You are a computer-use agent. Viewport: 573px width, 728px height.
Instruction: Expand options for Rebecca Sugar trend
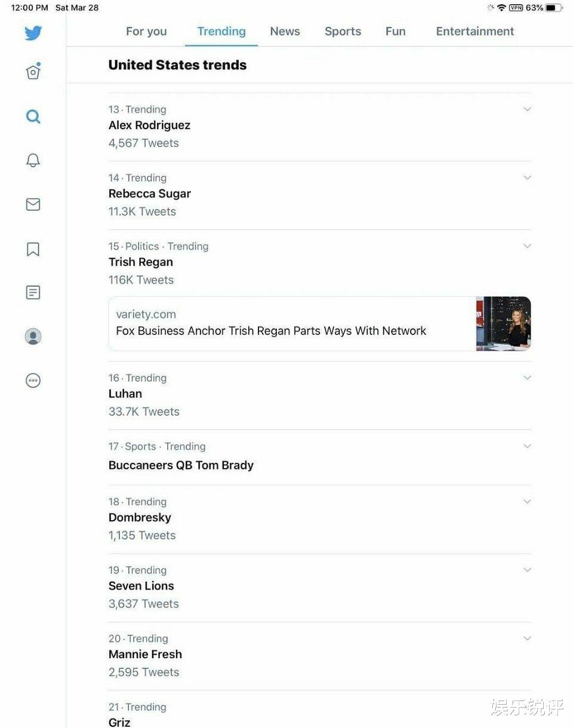[527, 178]
